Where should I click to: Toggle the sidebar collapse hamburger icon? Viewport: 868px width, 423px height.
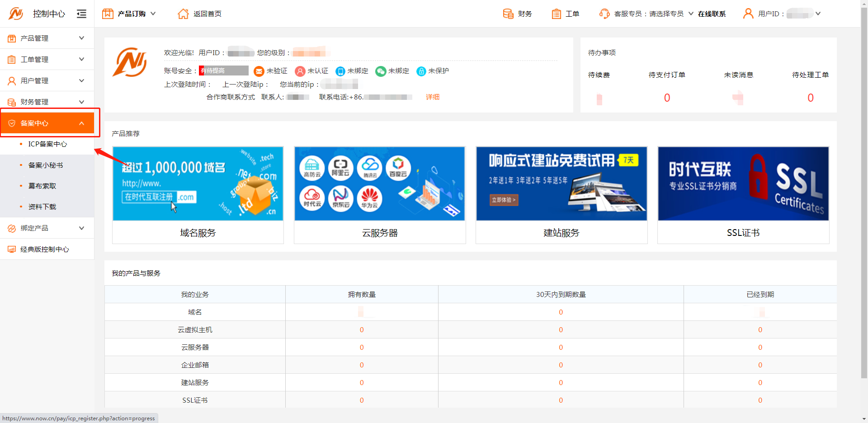point(81,14)
